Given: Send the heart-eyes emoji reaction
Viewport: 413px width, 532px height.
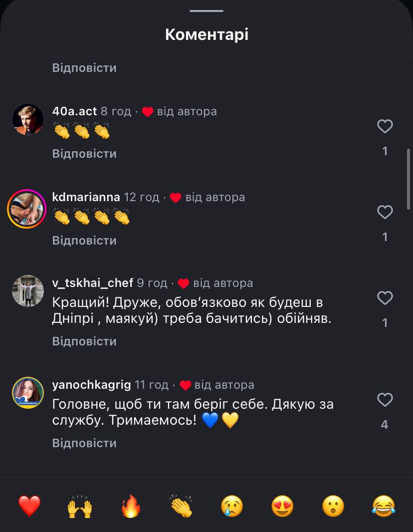Looking at the screenshot, I should [x=283, y=506].
